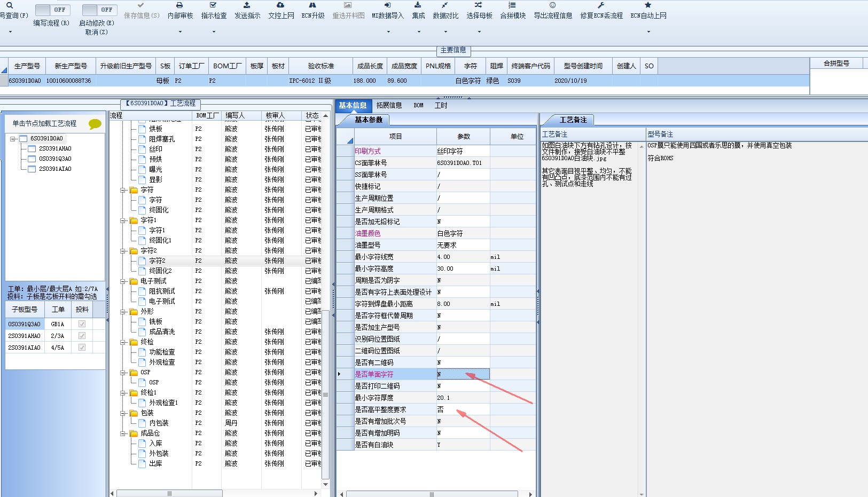Viewport: 868px width, 497px height.
Task: Click 单击节点加载工艺流程 button
Action: [45, 123]
